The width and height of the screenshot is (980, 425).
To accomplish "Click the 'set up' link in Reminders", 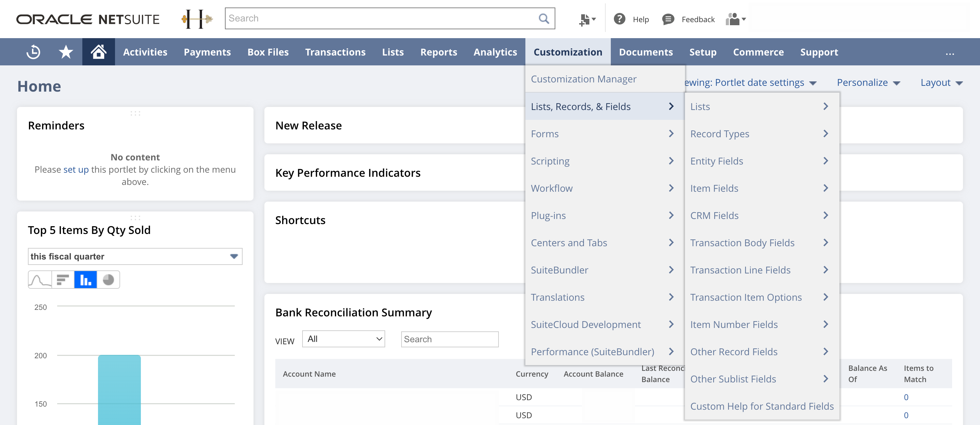I will point(76,170).
